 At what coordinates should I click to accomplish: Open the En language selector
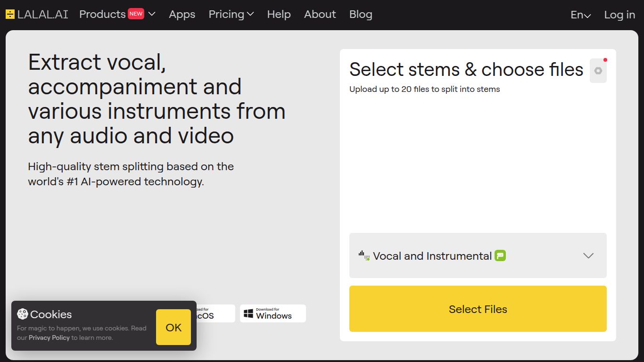pos(580,15)
